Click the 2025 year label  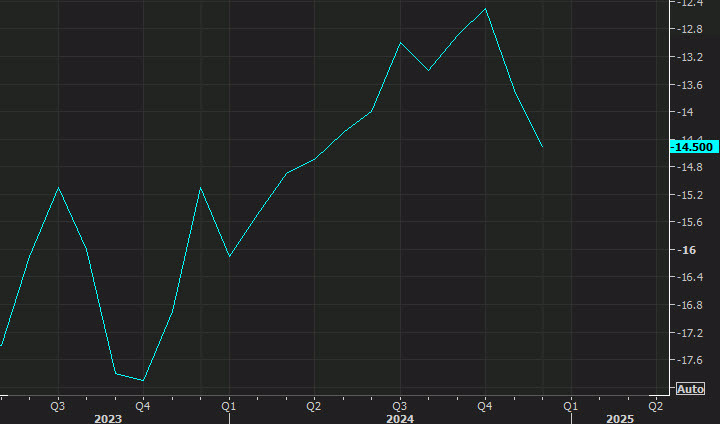coord(620,418)
